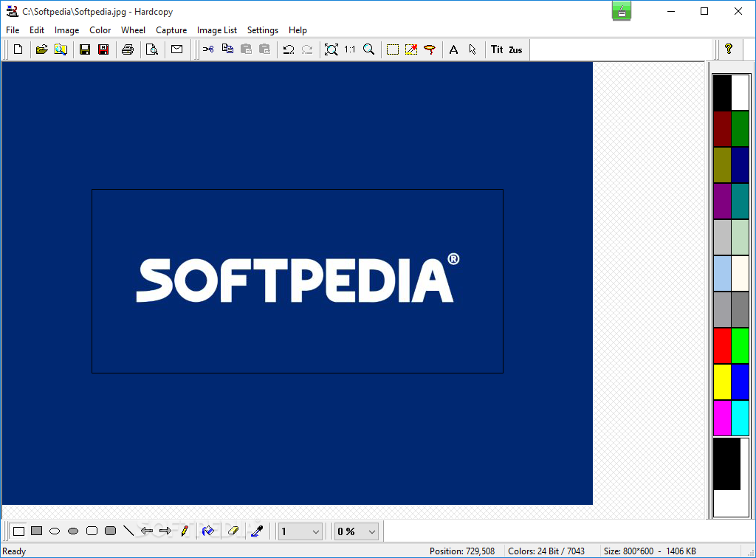The height and width of the screenshot is (558, 756).
Task: Click the first Paste clipboard icon
Action: (246, 49)
